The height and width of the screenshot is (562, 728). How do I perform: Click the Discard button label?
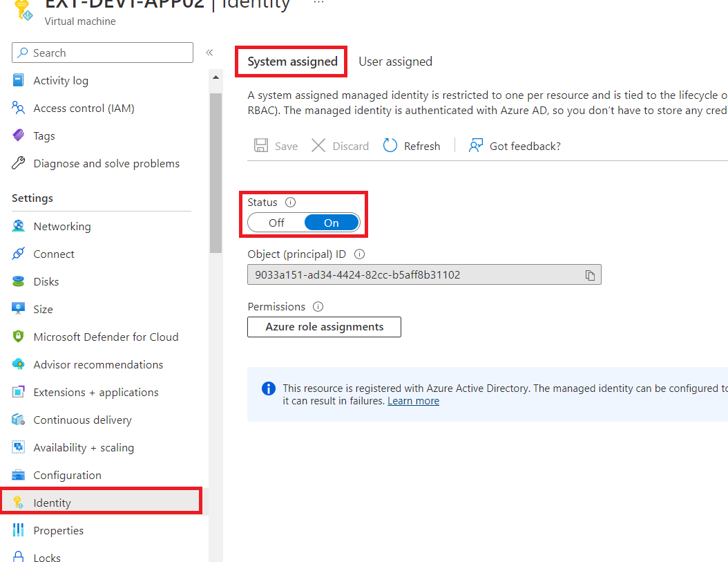(x=351, y=146)
